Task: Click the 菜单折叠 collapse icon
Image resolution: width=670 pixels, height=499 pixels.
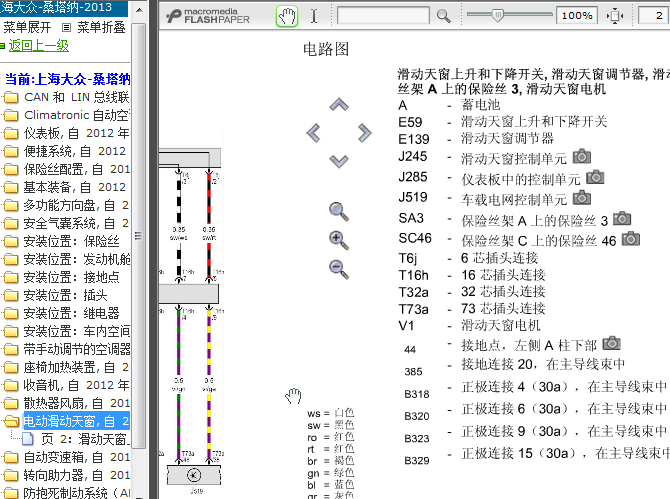Action: pos(66,28)
